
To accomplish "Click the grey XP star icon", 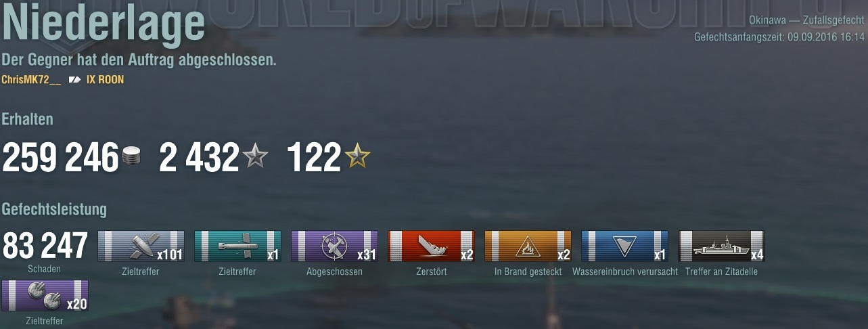I will (x=255, y=157).
